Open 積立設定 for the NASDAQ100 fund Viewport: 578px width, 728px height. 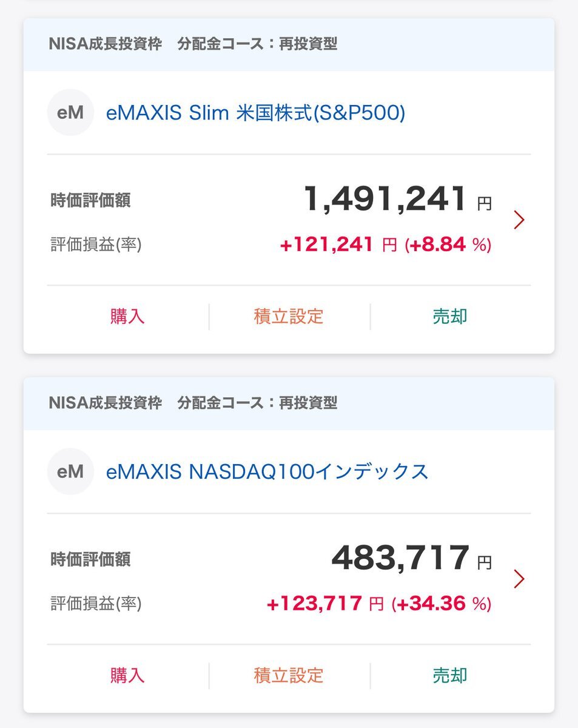click(289, 675)
